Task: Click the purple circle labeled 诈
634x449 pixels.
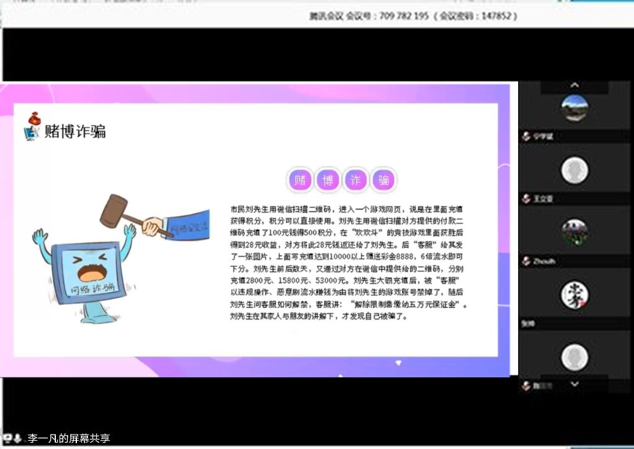Action: (355, 180)
